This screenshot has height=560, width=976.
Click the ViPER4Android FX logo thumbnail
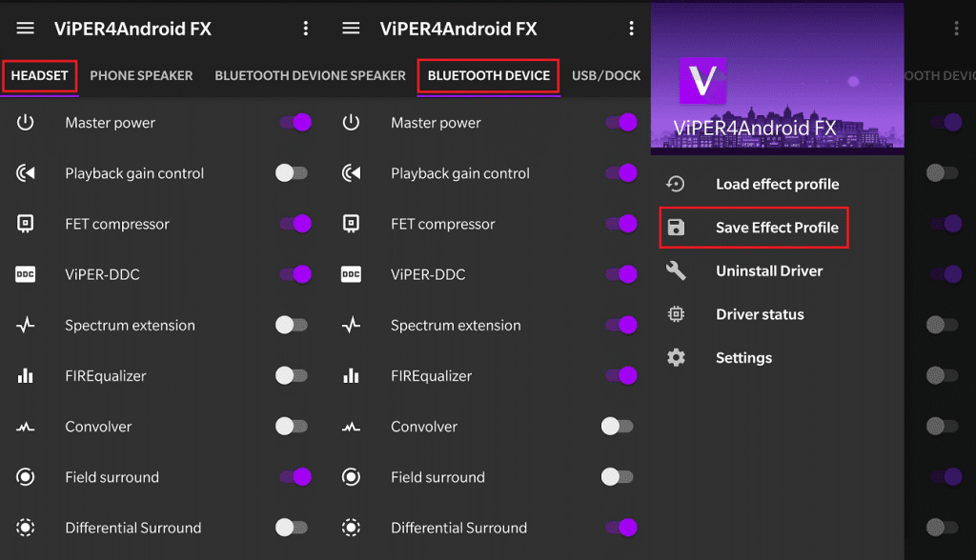(702, 81)
